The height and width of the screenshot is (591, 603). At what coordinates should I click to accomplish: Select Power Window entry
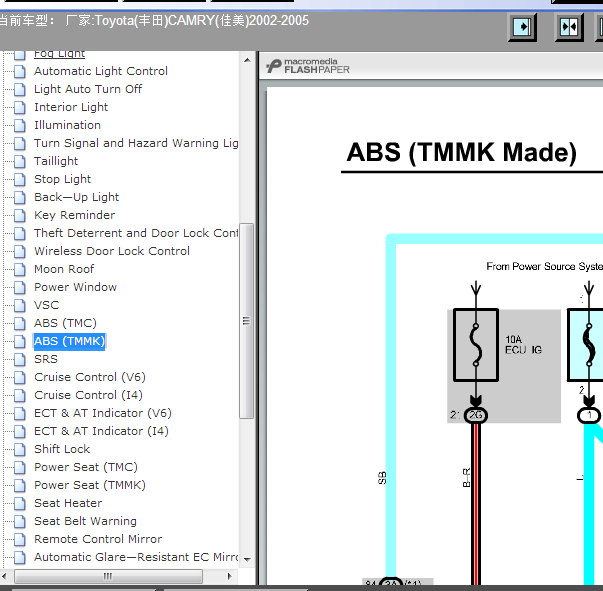tap(75, 287)
